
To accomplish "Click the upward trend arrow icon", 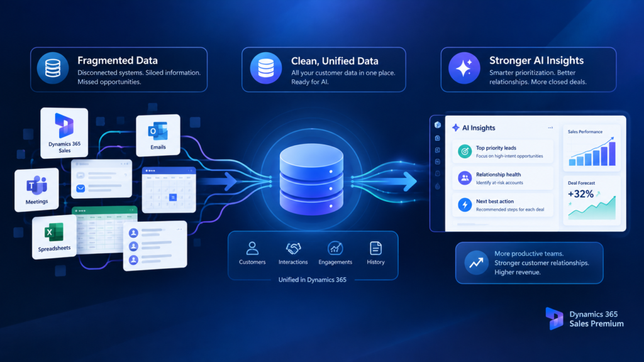I will pyautogui.click(x=477, y=263).
